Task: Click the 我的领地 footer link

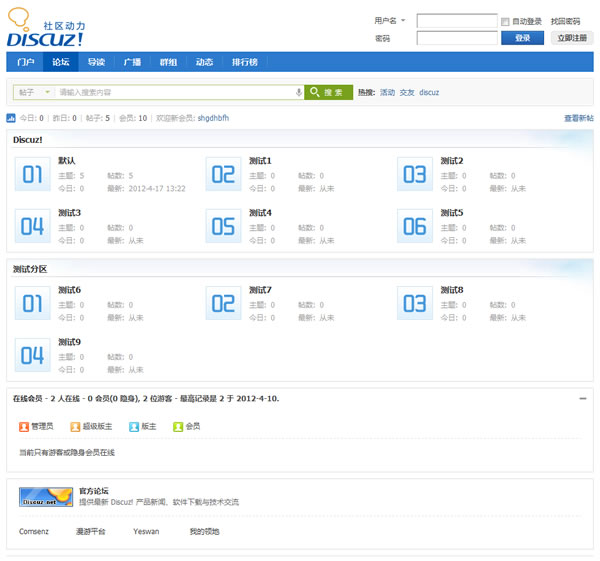Action: tap(204, 532)
